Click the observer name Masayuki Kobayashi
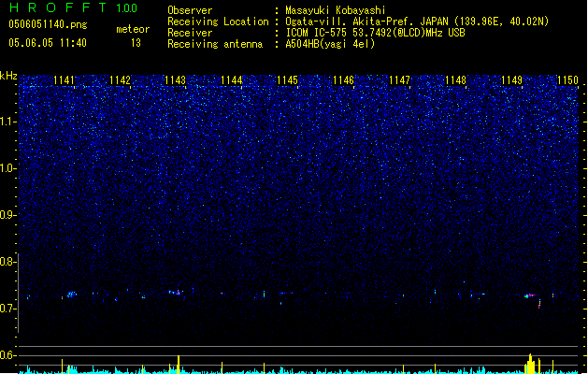Viewport: 588px width, 374px height. pos(336,10)
